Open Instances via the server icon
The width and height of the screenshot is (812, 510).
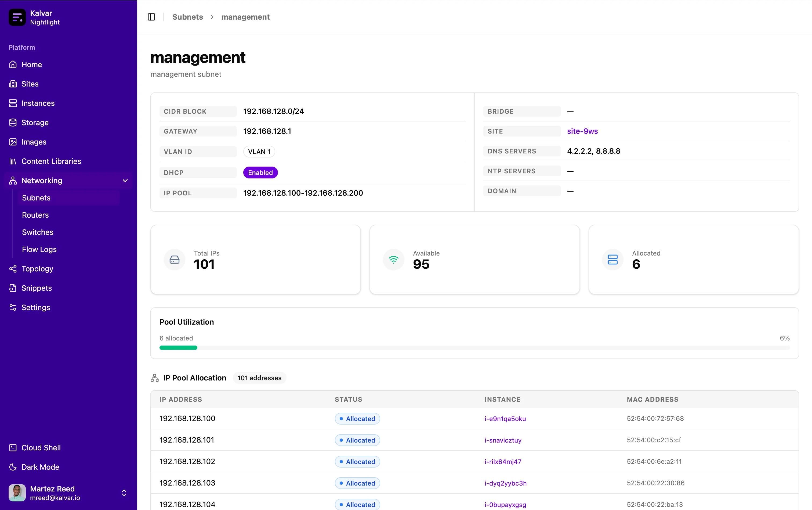click(x=13, y=103)
